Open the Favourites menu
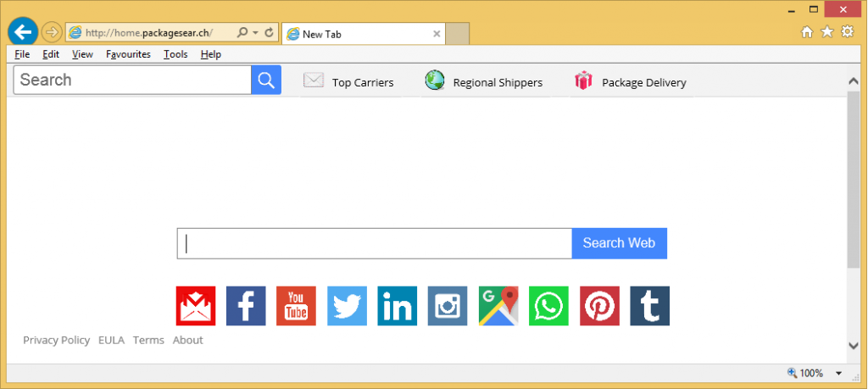868x389 pixels. tap(128, 54)
